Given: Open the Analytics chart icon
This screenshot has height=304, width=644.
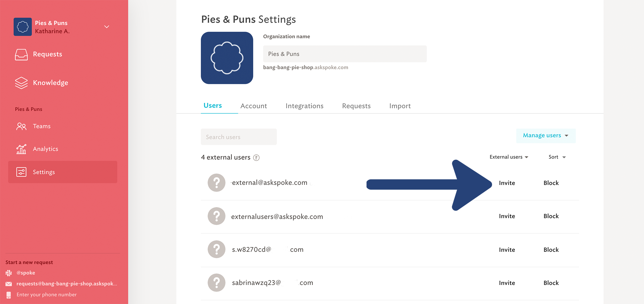Looking at the screenshot, I should coord(21,149).
